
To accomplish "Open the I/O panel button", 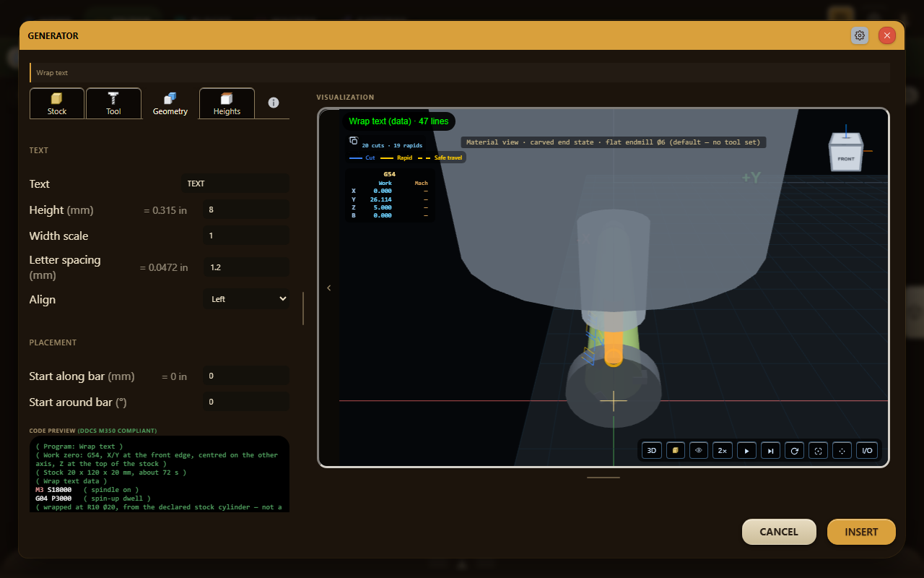I will pyautogui.click(x=867, y=450).
